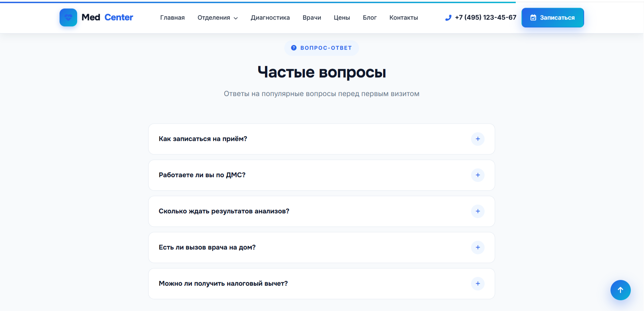This screenshot has height=311, width=644.
Task: Open the Контакты menu item
Action: pos(404,18)
